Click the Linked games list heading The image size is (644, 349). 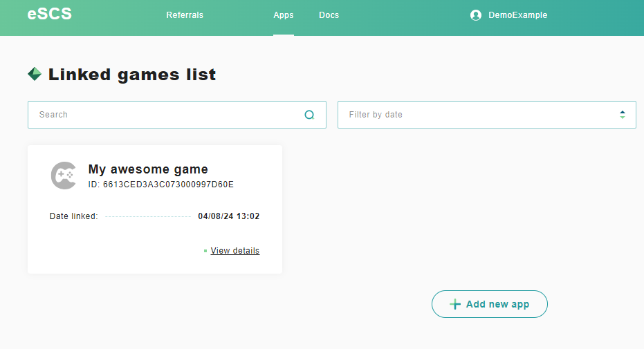click(131, 75)
